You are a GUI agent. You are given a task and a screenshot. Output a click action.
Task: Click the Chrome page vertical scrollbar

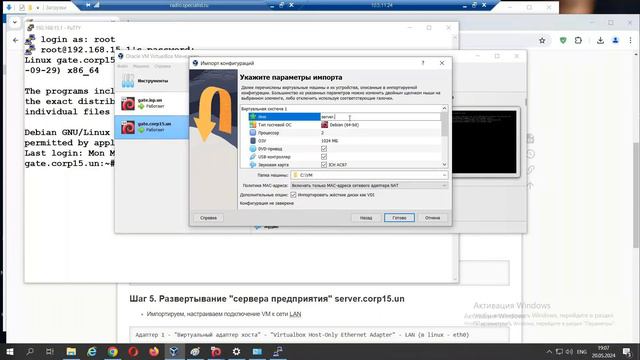click(636, 195)
